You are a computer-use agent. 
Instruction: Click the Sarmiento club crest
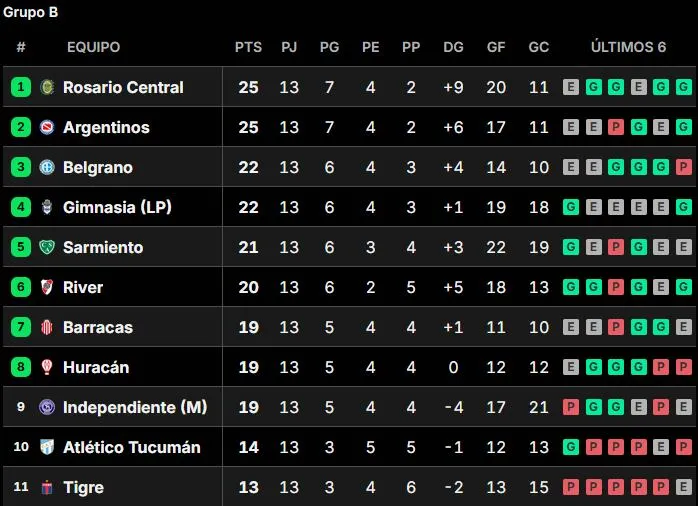47,247
